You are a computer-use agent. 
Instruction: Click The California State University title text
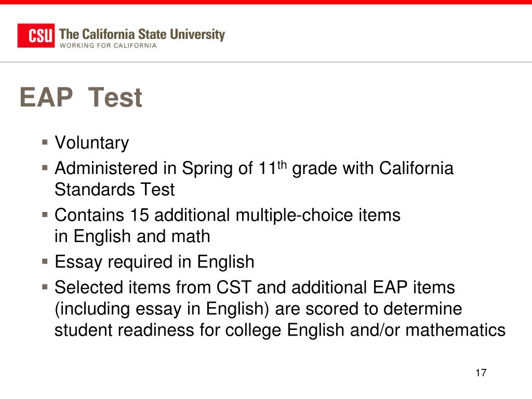click(142, 34)
